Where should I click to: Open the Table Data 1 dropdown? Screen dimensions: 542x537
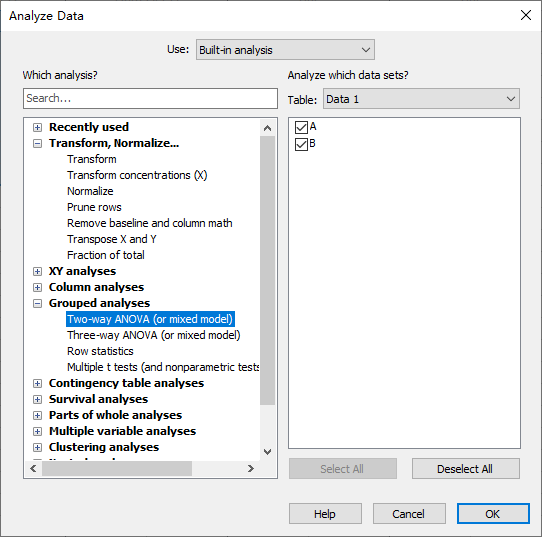(421, 99)
